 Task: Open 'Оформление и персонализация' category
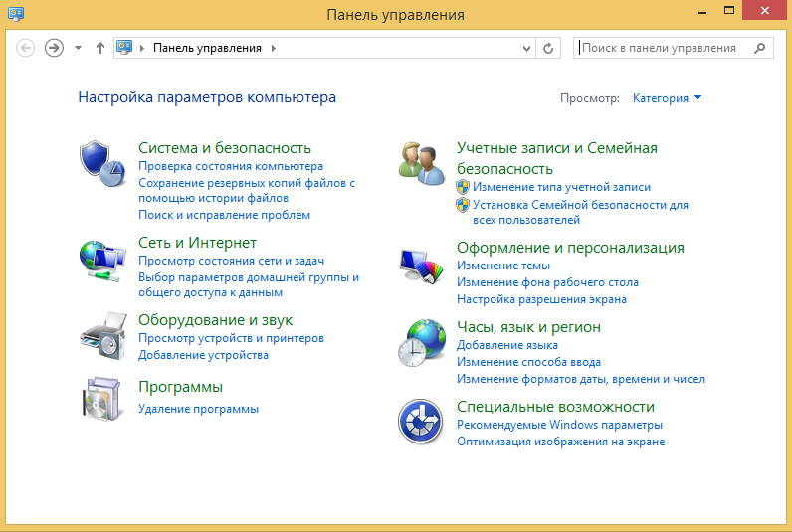tap(570, 248)
